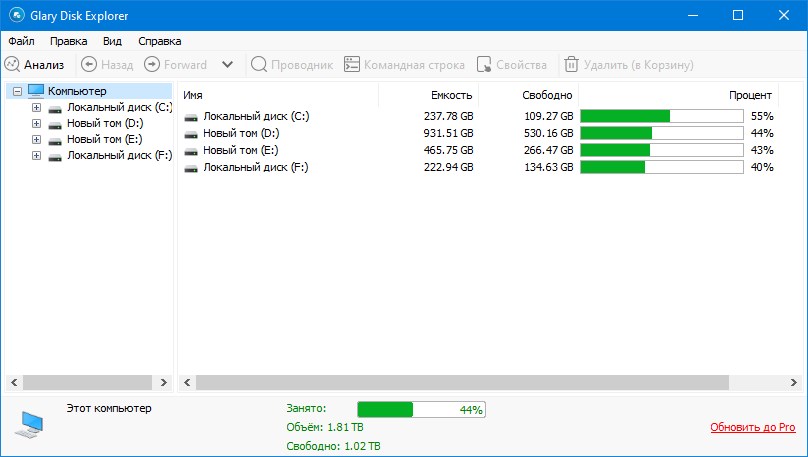Collapse the Компьютер tree node
The width and height of the screenshot is (808, 457).
pos(18,92)
